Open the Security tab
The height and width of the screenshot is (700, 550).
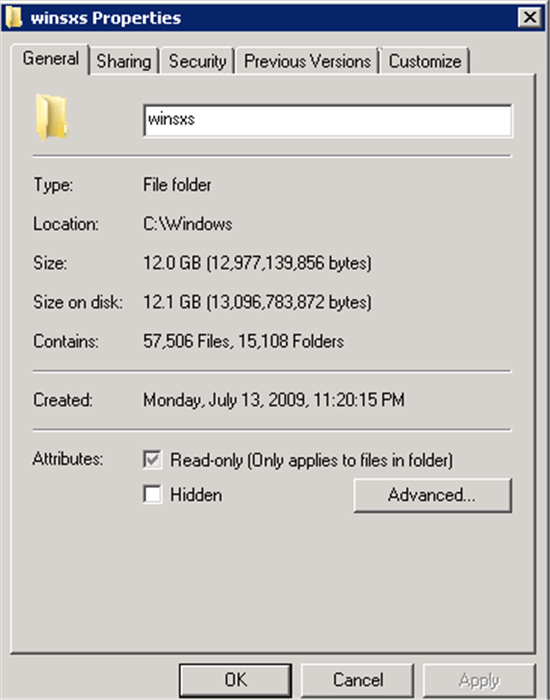197,61
